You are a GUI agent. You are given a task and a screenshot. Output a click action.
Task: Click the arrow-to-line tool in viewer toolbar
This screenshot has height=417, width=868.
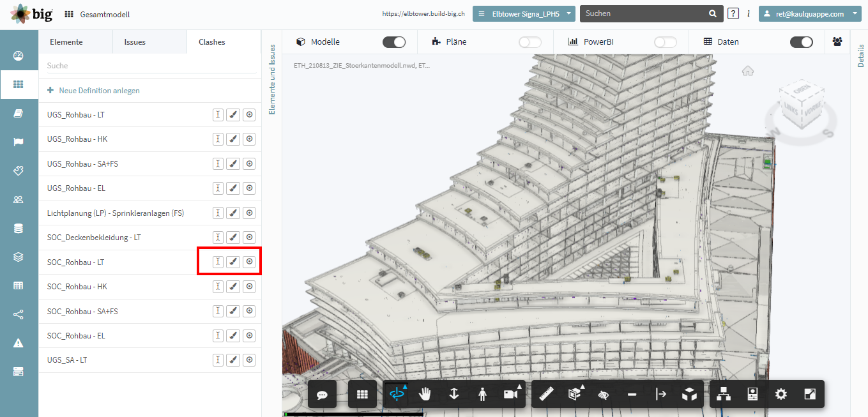point(660,394)
